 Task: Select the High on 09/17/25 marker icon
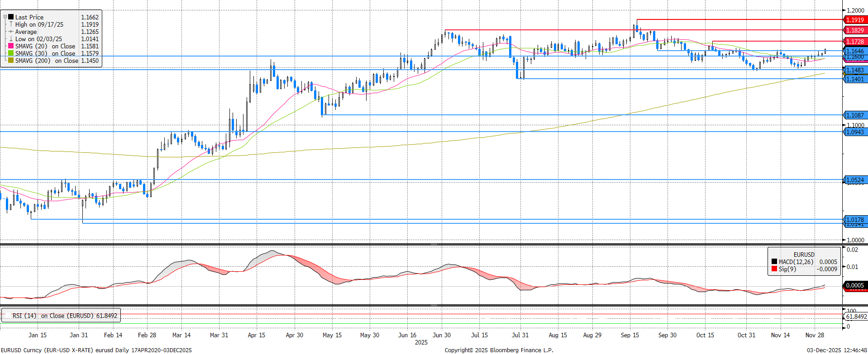(11, 24)
